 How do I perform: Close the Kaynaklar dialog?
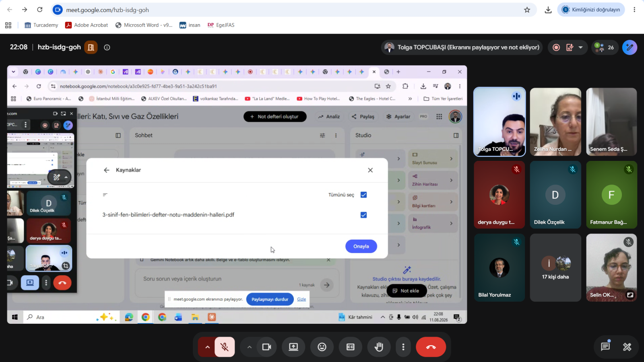click(370, 170)
